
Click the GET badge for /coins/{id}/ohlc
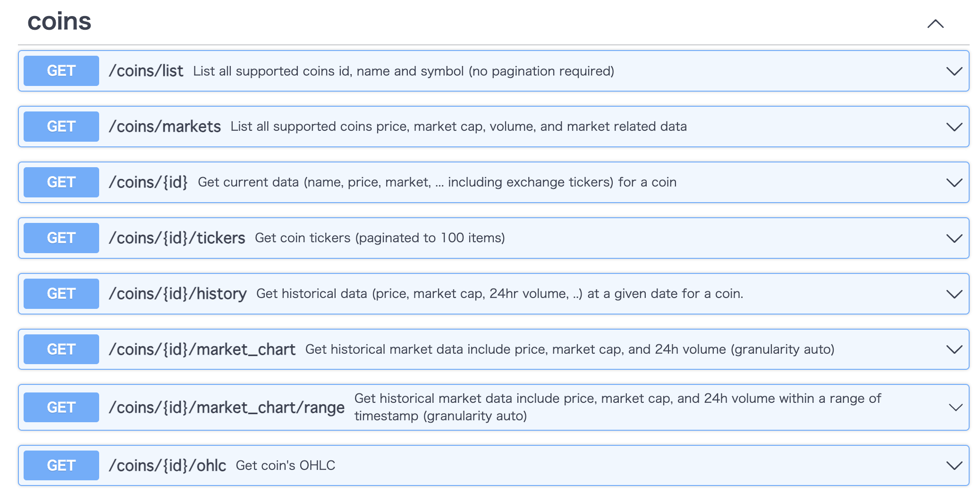pyautogui.click(x=60, y=465)
